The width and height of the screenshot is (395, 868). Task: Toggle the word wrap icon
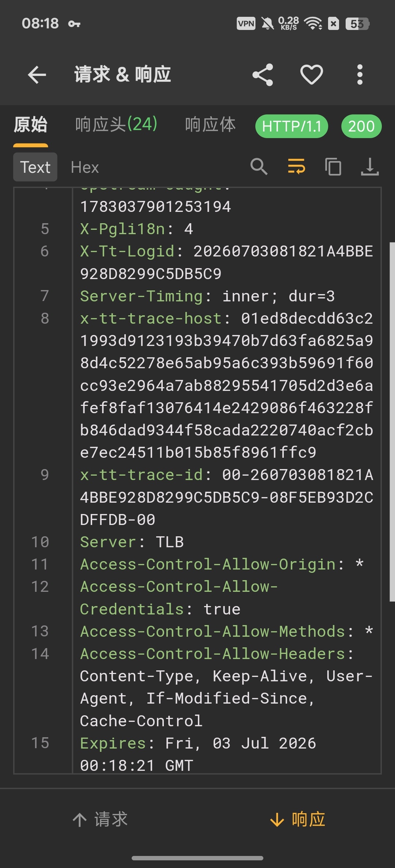click(296, 167)
